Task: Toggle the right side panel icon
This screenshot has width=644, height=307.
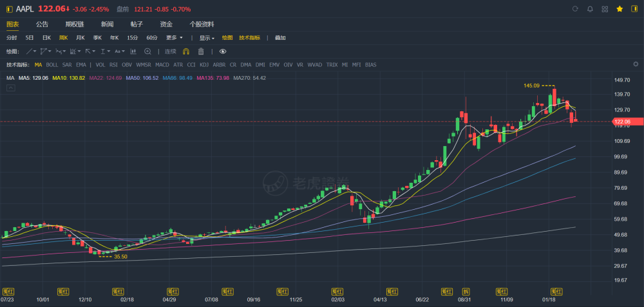Action: (634, 8)
